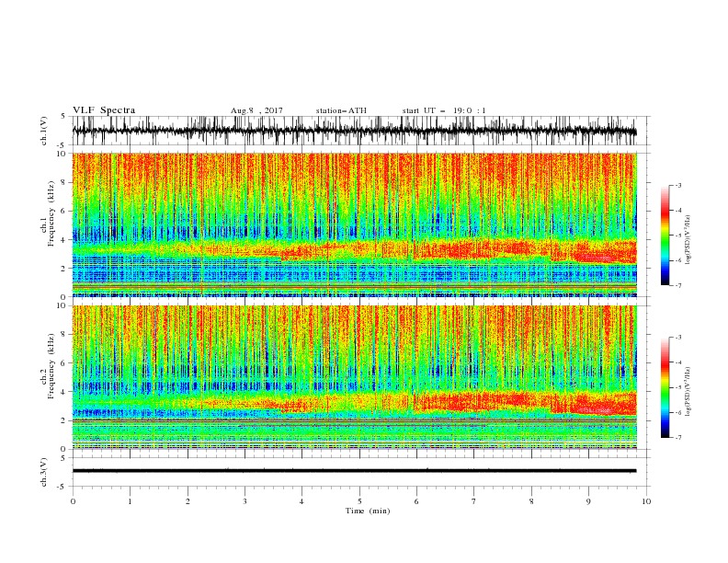Click the time axis tick label '8'
This screenshot has height=563, width=728.
(x=531, y=501)
